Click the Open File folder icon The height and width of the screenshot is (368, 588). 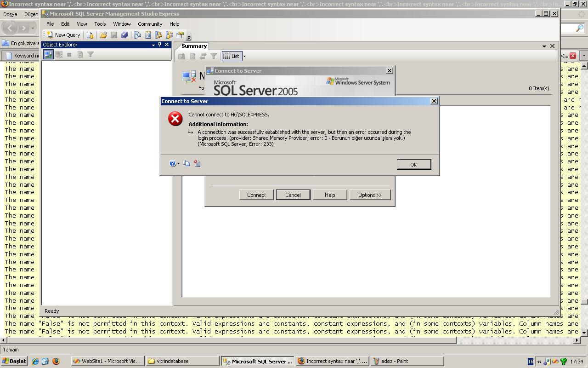[103, 35]
